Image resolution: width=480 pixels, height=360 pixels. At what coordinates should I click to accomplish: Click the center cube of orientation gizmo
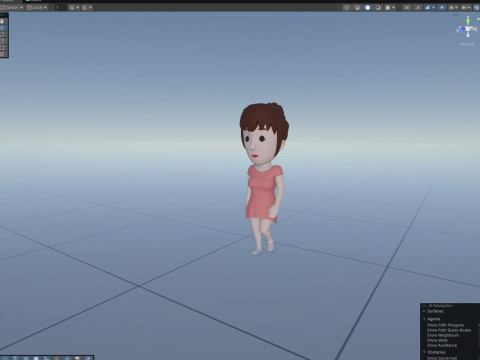468,29
